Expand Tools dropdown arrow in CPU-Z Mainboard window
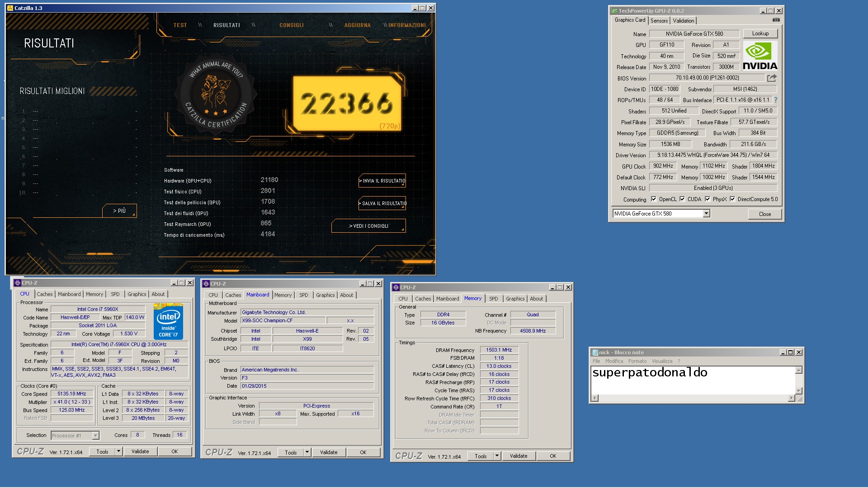 [307, 452]
